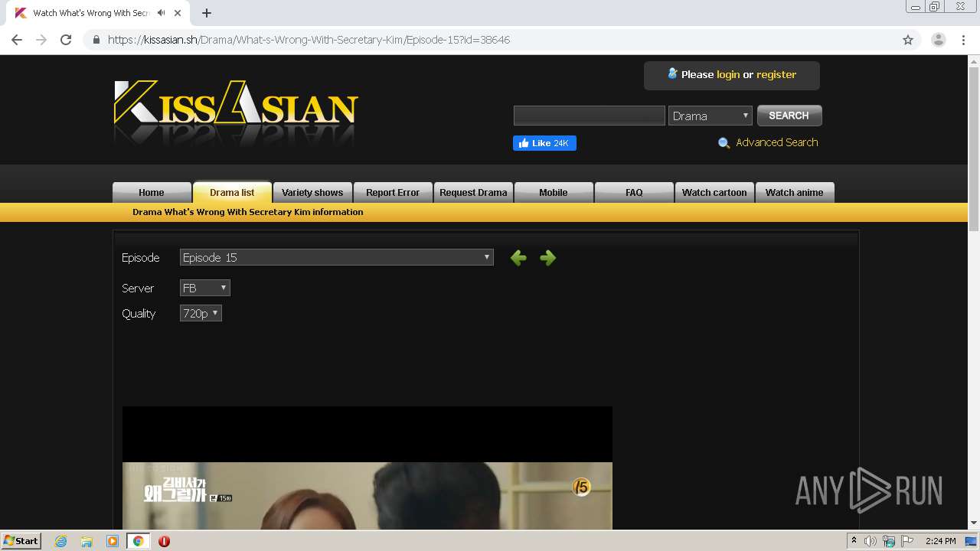The width and height of the screenshot is (980, 551).
Task: Open the FAQ tab
Action: click(634, 192)
